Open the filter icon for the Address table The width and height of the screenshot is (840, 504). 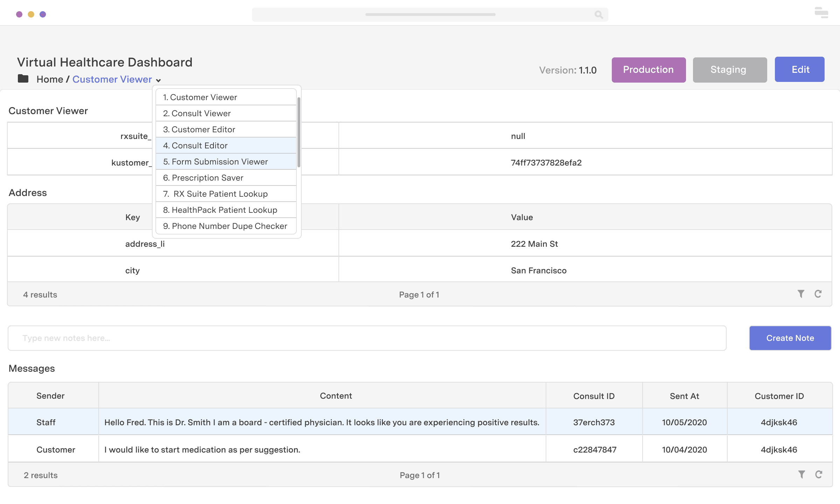pyautogui.click(x=801, y=294)
